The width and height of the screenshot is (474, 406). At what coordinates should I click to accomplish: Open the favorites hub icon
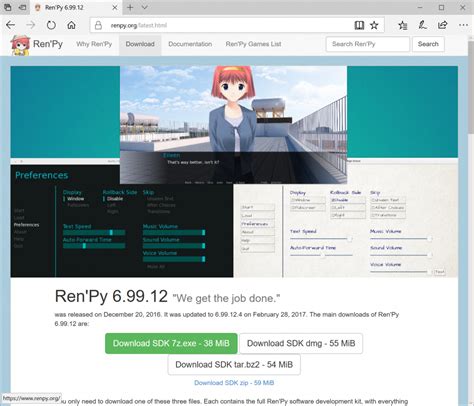tap(403, 25)
